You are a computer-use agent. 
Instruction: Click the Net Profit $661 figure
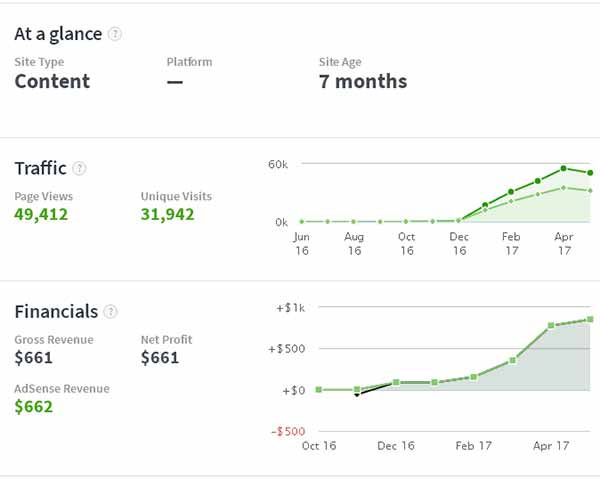point(160,358)
